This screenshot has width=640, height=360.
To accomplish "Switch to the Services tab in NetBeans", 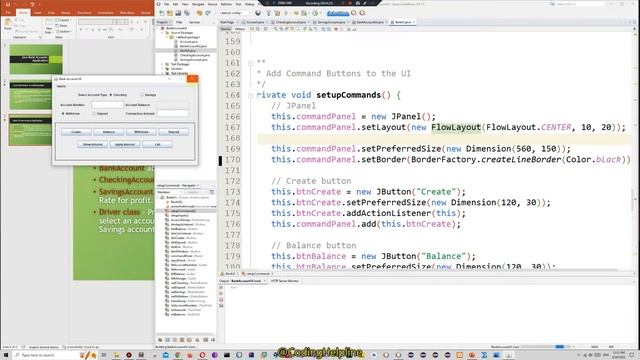I will (x=194, y=22).
